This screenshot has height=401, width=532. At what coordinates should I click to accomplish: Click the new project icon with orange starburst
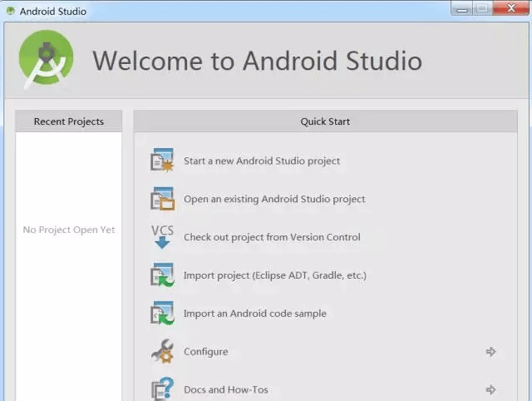pos(163,161)
